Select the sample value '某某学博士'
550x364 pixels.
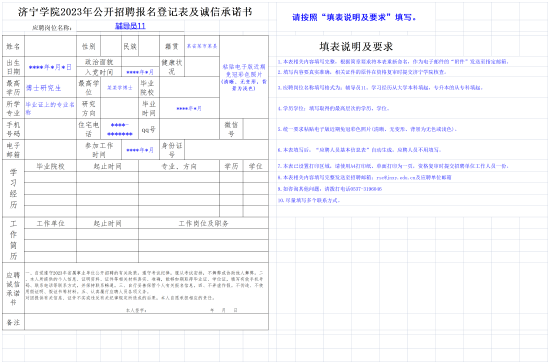click(120, 88)
